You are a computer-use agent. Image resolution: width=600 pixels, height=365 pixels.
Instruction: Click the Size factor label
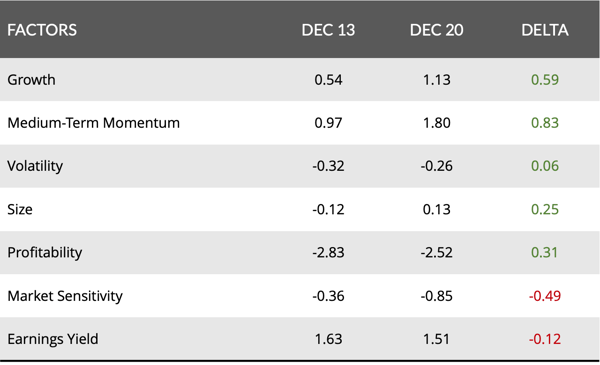click(x=20, y=209)
